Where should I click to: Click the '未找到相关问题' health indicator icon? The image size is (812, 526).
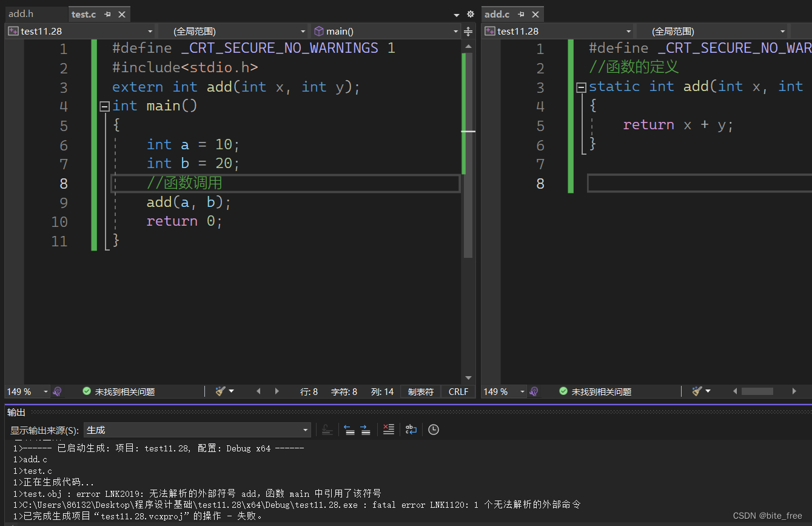pyautogui.click(x=86, y=391)
